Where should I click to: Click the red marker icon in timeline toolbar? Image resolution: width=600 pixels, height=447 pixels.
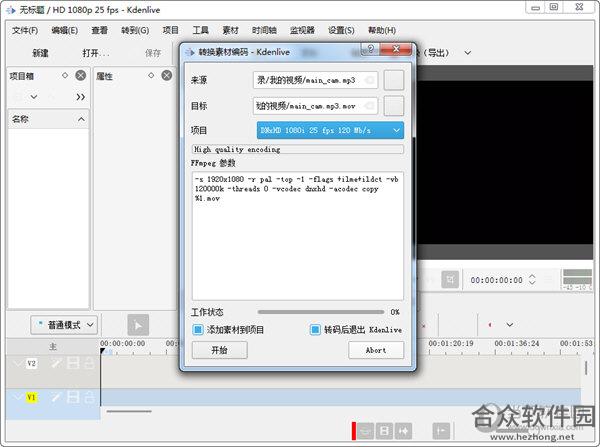(x=490, y=325)
